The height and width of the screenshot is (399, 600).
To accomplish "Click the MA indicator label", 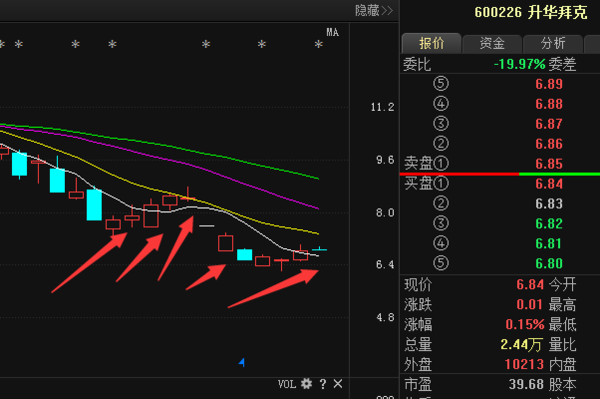I will pyautogui.click(x=333, y=33).
